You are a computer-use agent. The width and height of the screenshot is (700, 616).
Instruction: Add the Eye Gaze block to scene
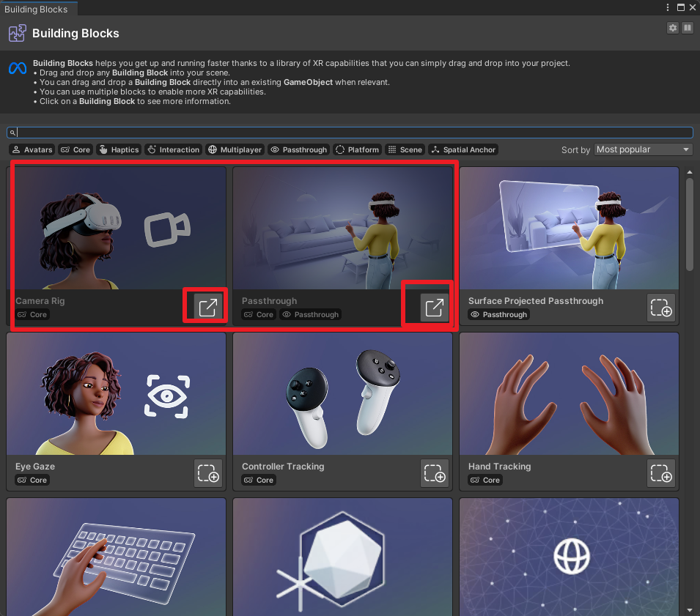(x=208, y=473)
